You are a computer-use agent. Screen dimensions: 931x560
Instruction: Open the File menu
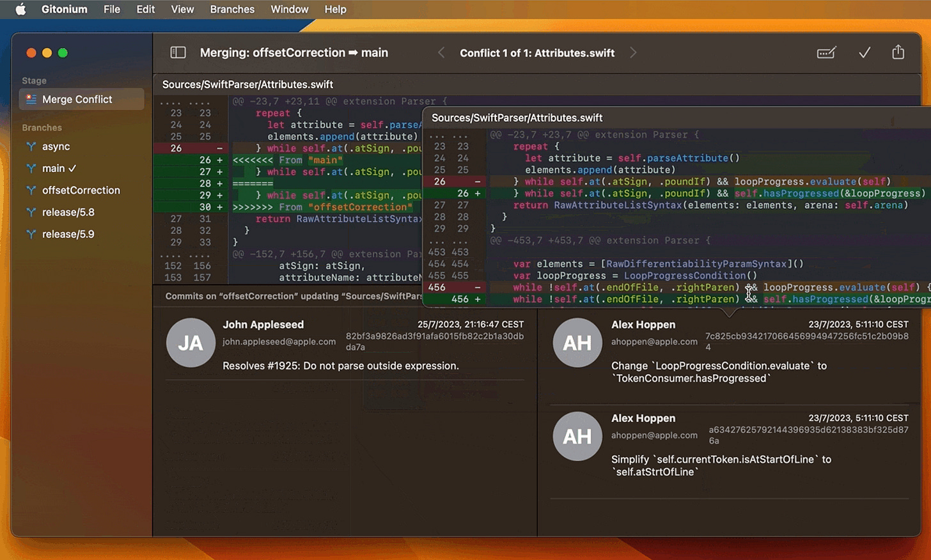pyautogui.click(x=112, y=10)
